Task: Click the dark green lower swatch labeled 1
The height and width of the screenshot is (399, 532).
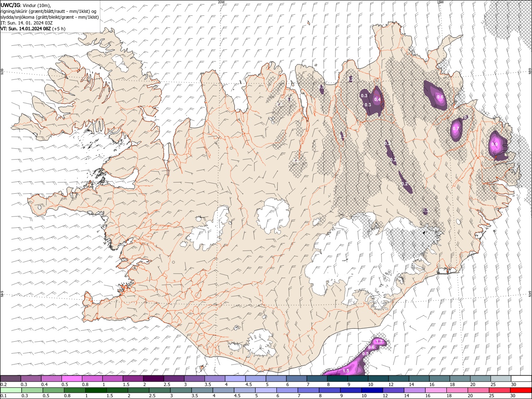Action: click(96, 390)
